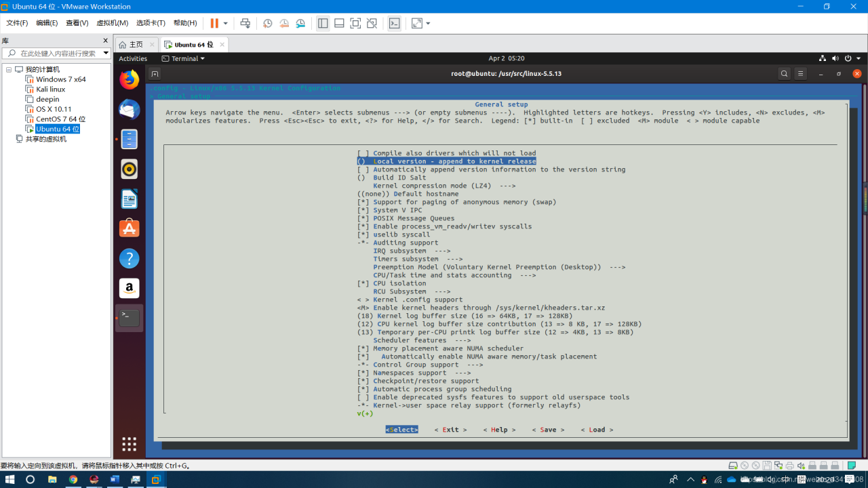Click the < Help > button in menuconfig
Image resolution: width=868 pixels, height=488 pixels.
click(500, 430)
